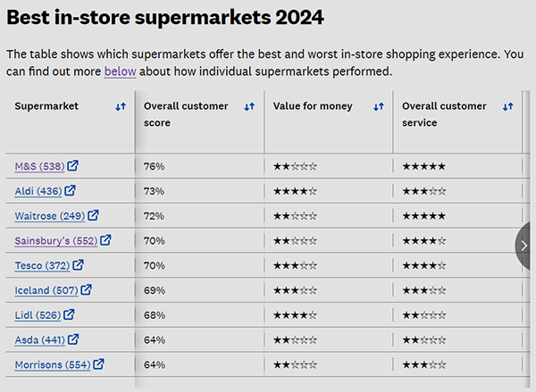Click the external link icon beside Sainsbury's
Viewport: 536px width, 392px height.
coord(105,240)
